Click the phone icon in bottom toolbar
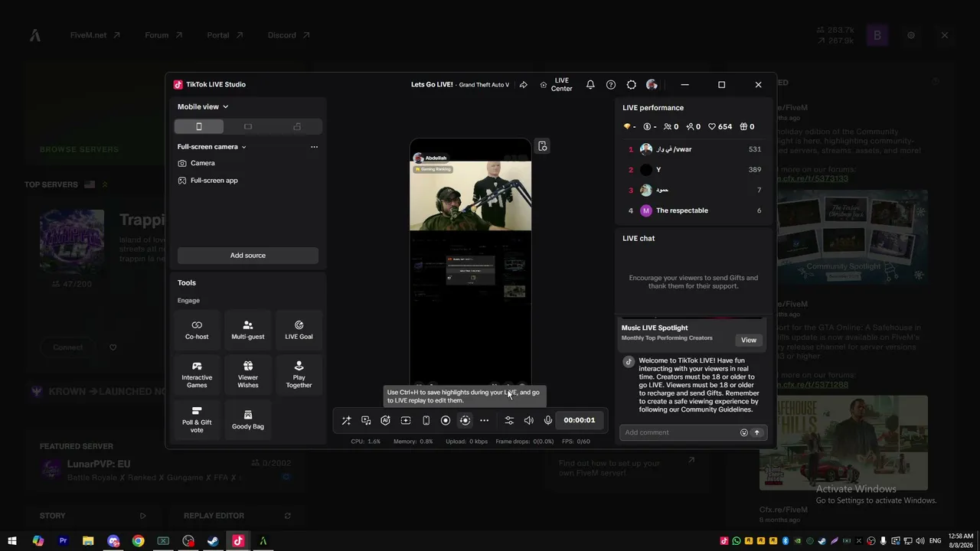980x551 pixels. [426, 420]
